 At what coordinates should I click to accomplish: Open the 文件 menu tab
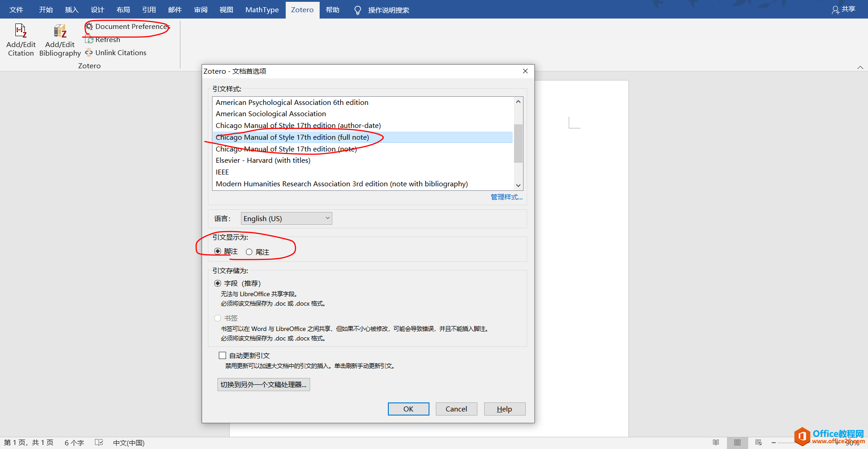tap(16, 9)
